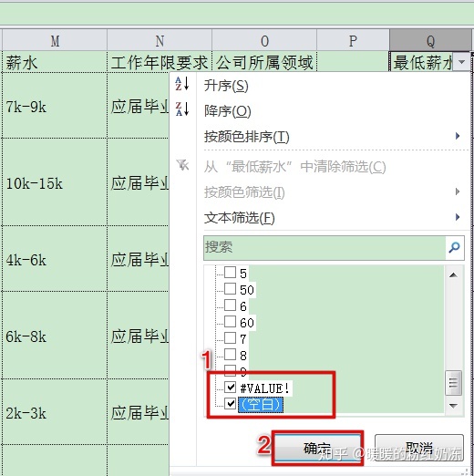Click 应届毕业 cell beside 7k-9k
474x476 pixels.
point(139,106)
